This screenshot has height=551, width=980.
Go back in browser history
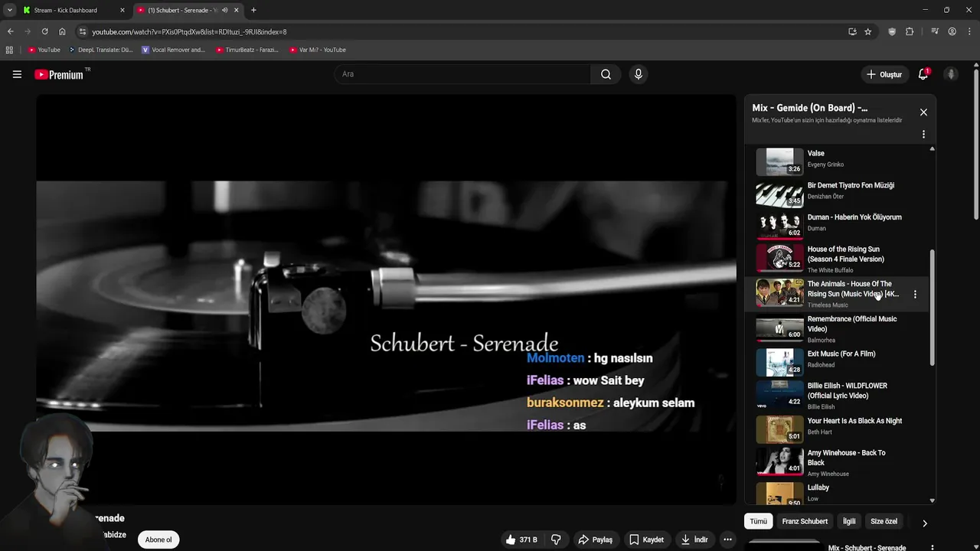10,31
